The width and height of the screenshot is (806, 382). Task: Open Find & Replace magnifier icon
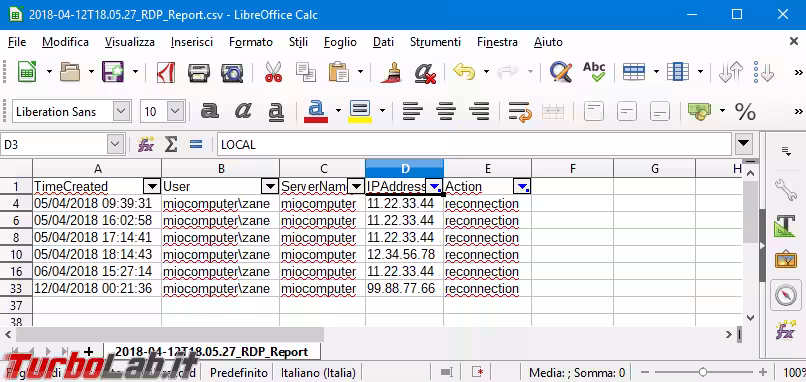pyautogui.click(x=561, y=72)
